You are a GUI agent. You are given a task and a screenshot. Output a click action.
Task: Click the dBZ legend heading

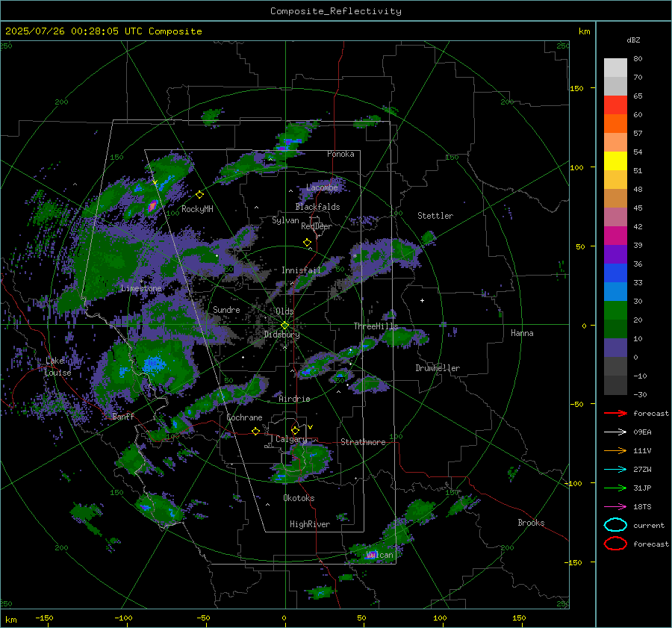(x=633, y=40)
